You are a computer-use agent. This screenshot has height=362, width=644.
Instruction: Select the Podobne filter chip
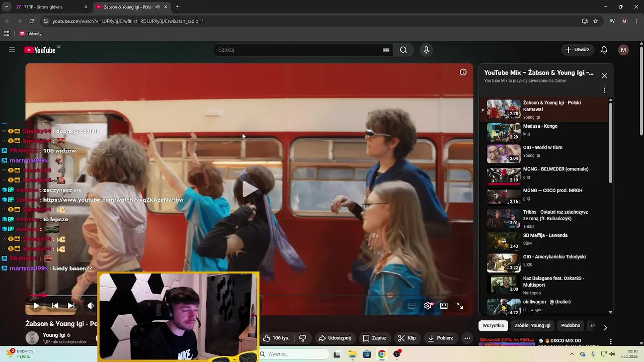pos(571,326)
